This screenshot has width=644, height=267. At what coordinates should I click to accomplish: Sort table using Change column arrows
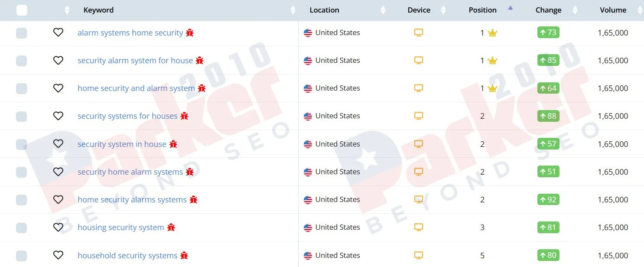coord(575,10)
